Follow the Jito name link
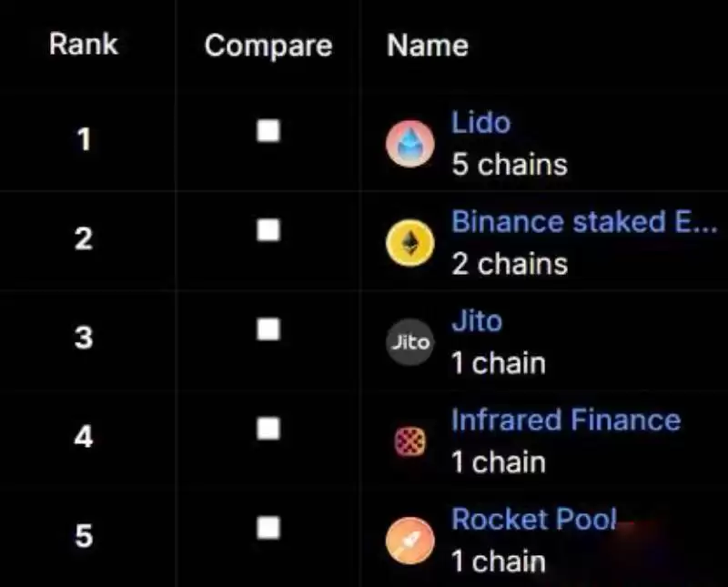The height and width of the screenshot is (587, 728). [x=476, y=321]
